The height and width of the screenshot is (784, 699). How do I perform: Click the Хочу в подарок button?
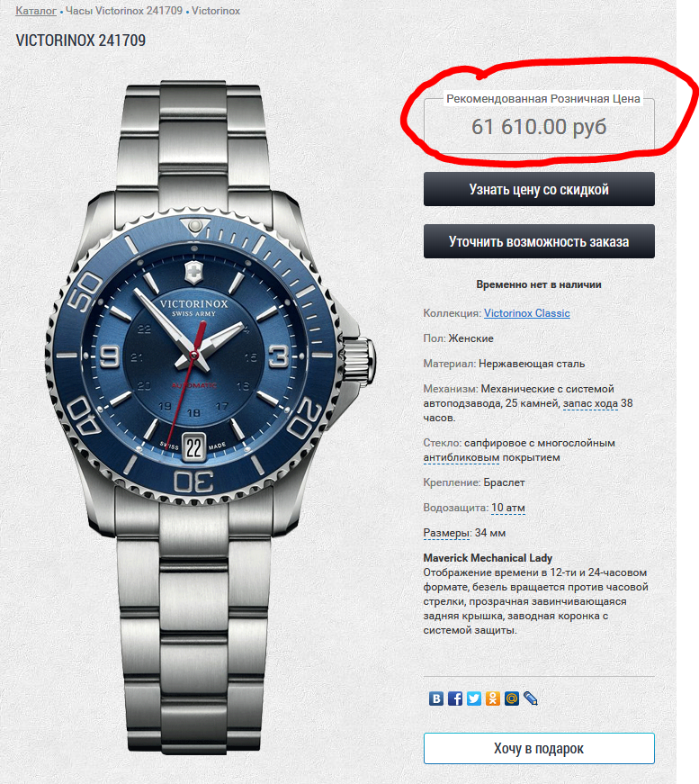(x=539, y=749)
